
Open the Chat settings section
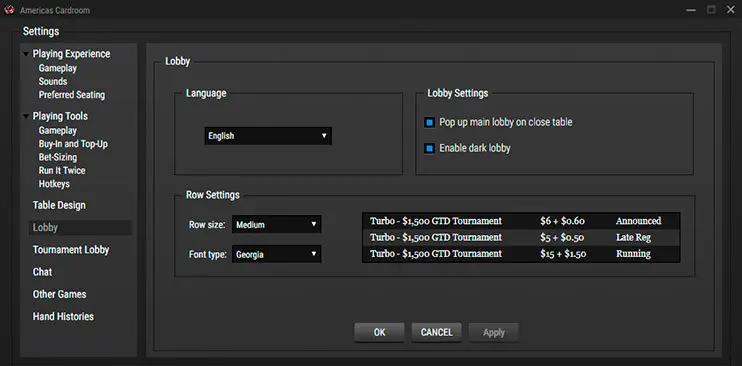[43, 272]
